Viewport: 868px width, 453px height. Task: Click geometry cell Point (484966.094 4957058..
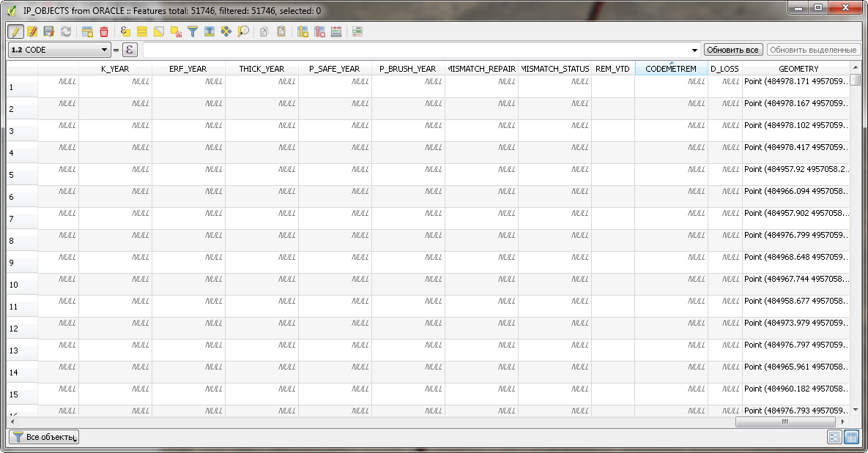click(796, 196)
